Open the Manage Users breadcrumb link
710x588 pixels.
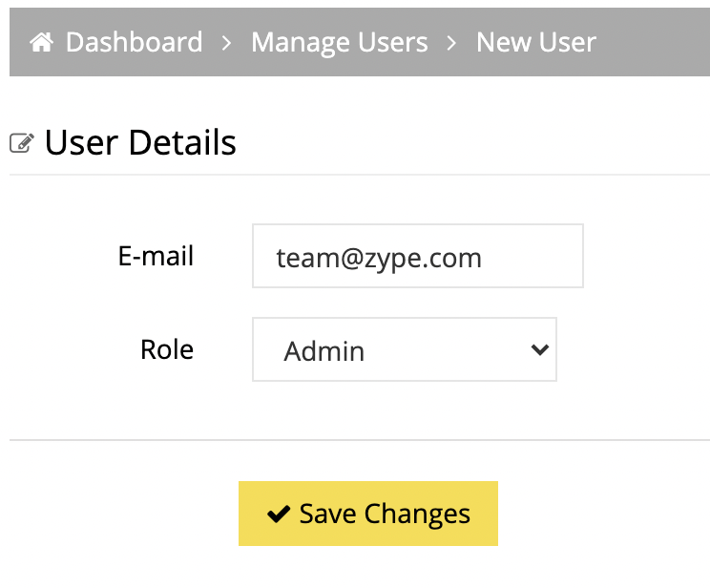click(339, 42)
